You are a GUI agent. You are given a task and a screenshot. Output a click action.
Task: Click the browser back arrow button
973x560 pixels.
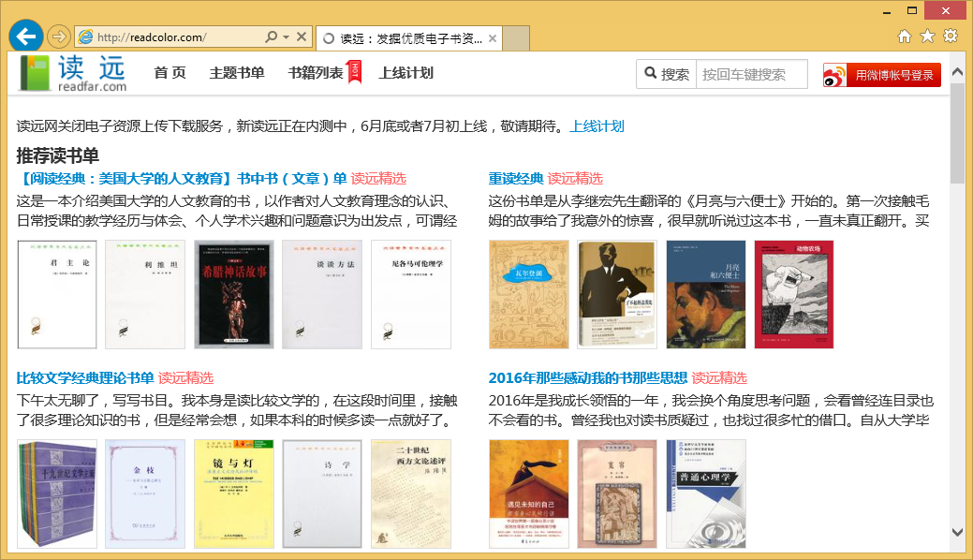[x=25, y=37]
